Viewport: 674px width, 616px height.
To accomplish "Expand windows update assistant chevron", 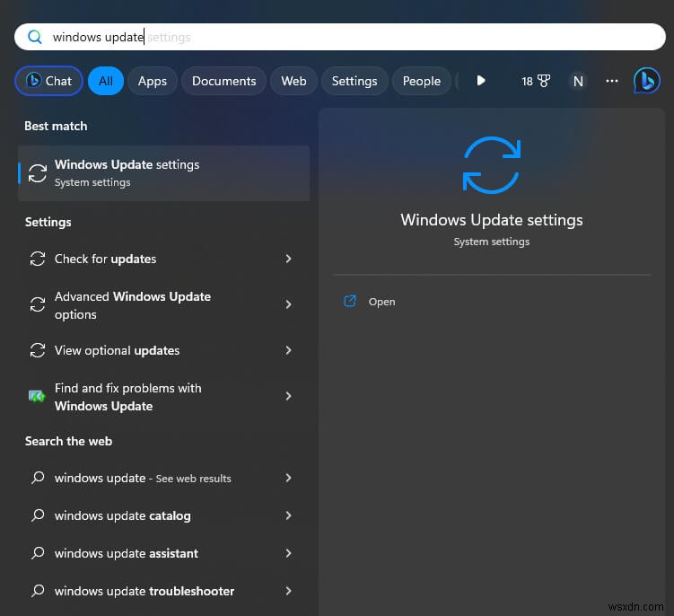I will pos(288,553).
